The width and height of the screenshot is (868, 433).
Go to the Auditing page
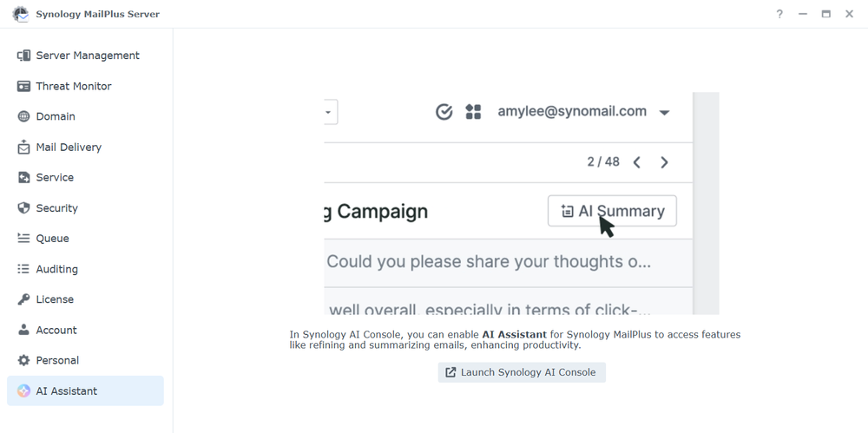tap(56, 269)
